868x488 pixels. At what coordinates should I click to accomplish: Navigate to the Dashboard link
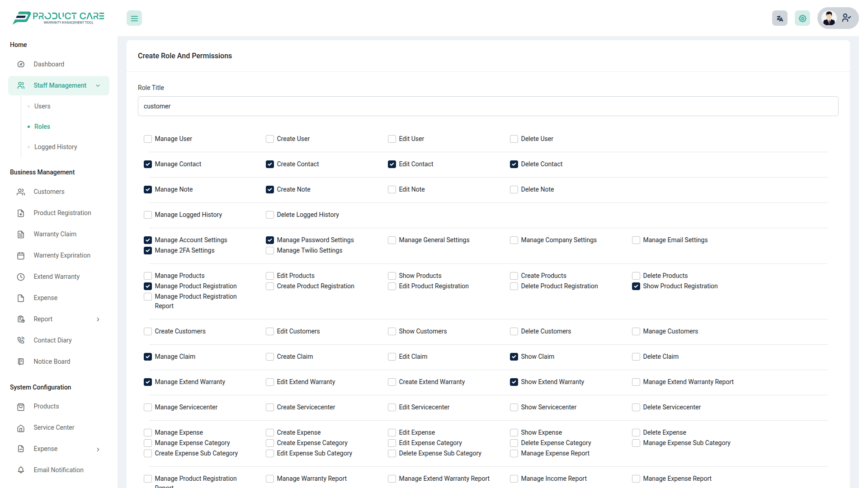click(49, 64)
